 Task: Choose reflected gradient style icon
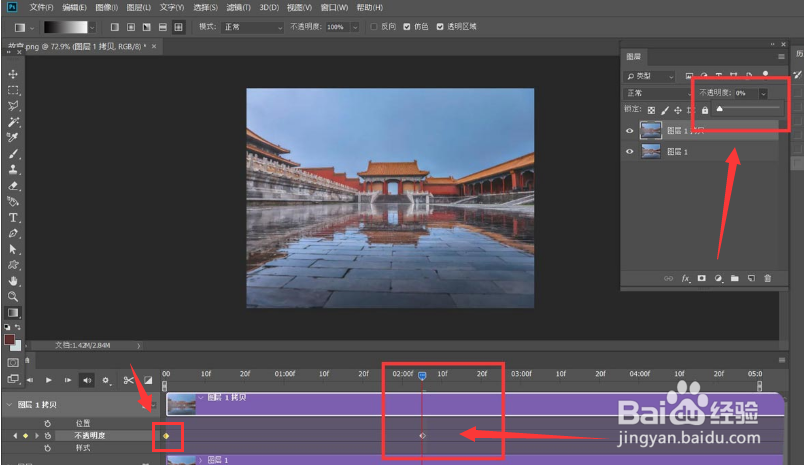point(163,27)
